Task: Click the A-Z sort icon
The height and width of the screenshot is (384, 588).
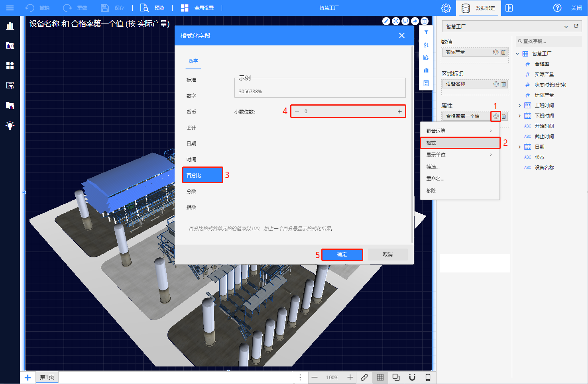Action: tap(426, 45)
